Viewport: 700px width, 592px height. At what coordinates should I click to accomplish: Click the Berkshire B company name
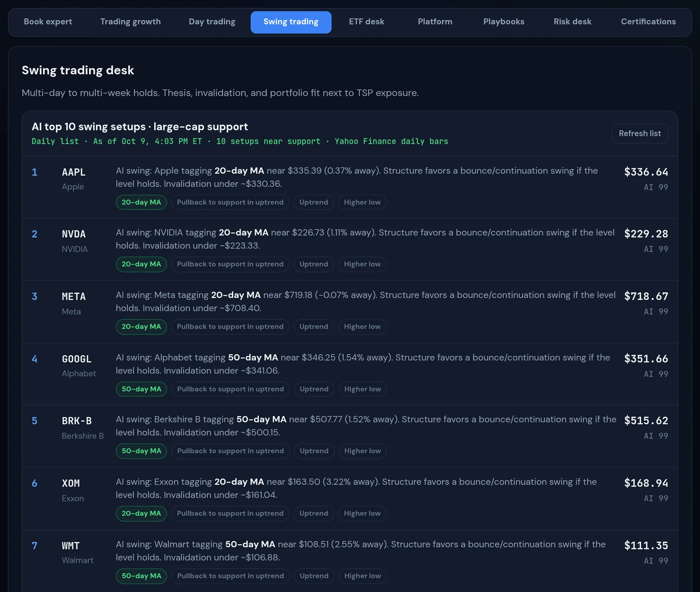pyautogui.click(x=83, y=436)
